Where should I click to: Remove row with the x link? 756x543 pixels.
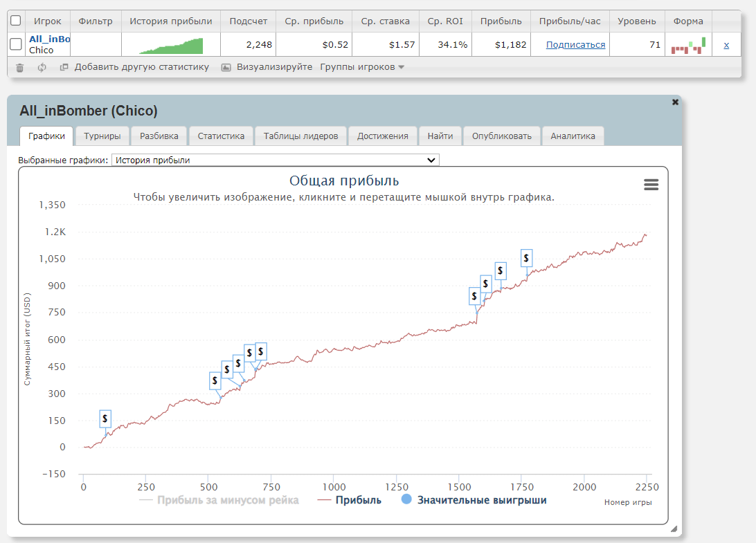click(726, 45)
